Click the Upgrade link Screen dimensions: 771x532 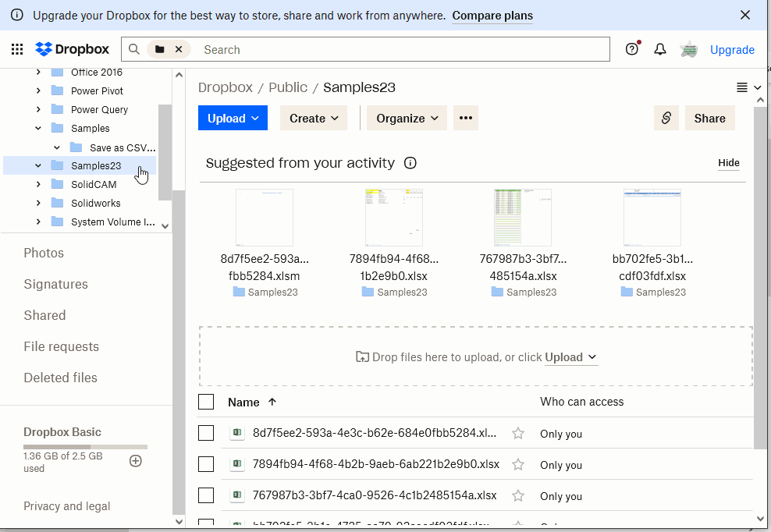(x=732, y=50)
